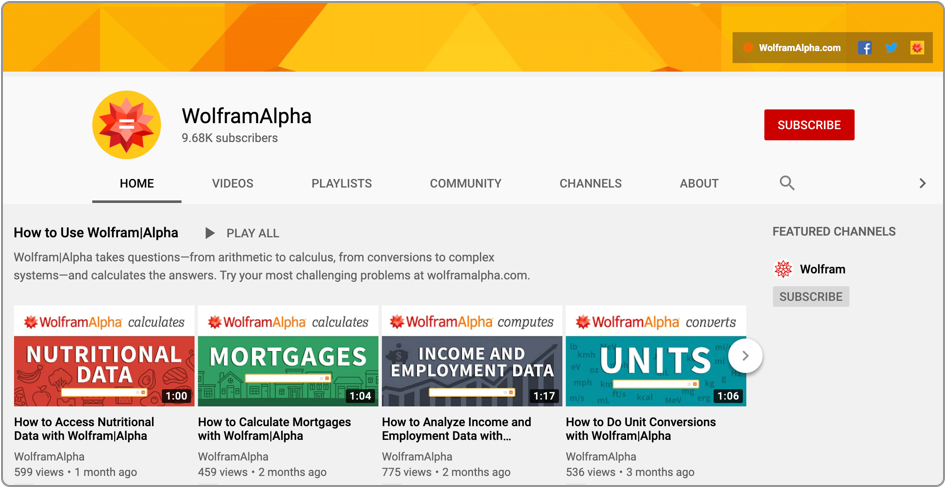Open the About tab
This screenshot has width=946, height=488.
(x=699, y=184)
